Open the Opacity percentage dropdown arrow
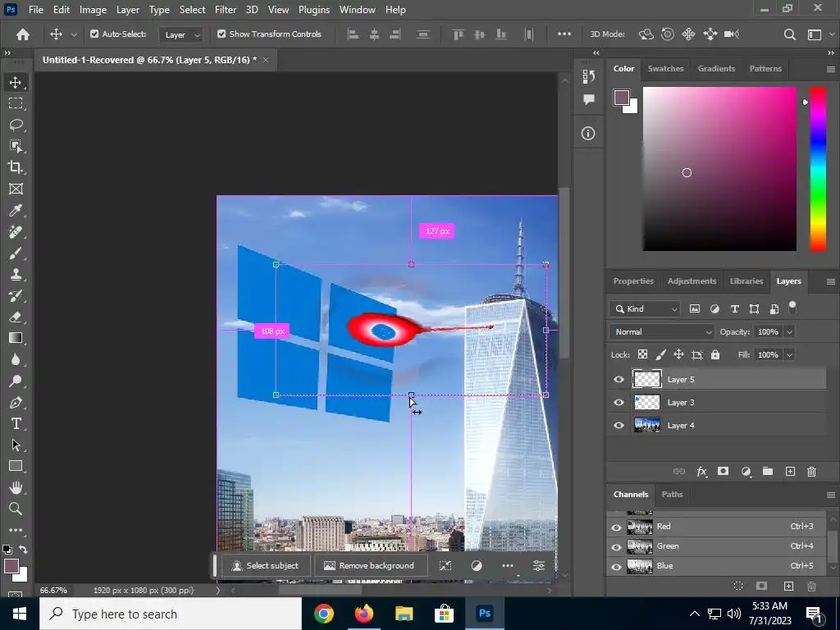This screenshot has width=840, height=630. click(x=789, y=332)
